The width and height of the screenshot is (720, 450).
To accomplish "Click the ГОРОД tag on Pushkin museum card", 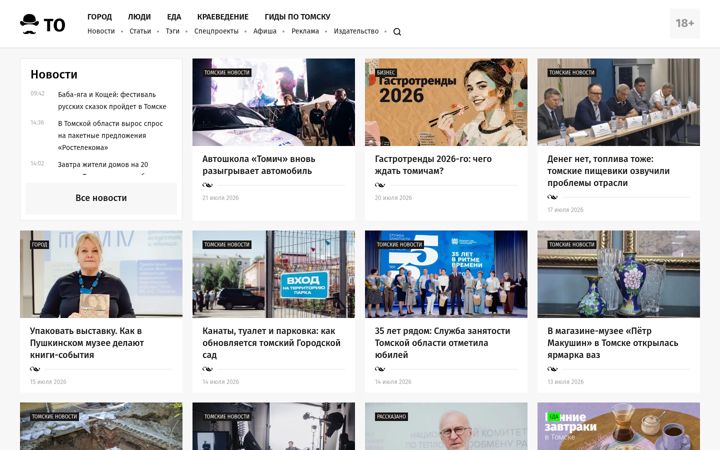I will click(x=39, y=245).
